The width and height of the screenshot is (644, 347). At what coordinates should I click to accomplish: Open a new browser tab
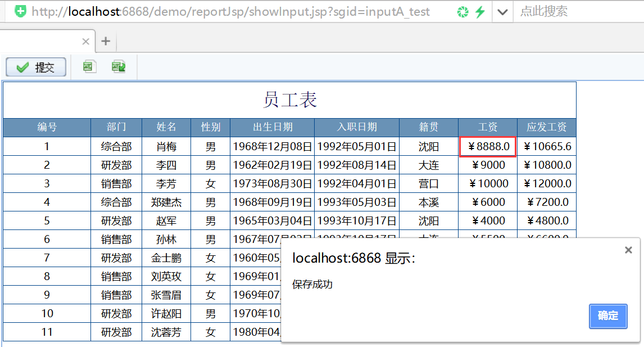coord(106,41)
